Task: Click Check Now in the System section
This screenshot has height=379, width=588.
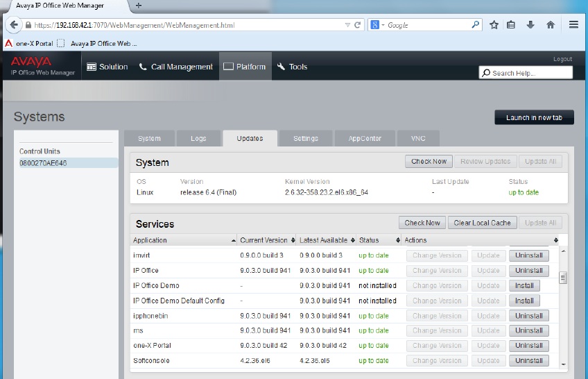Action: [x=429, y=161]
